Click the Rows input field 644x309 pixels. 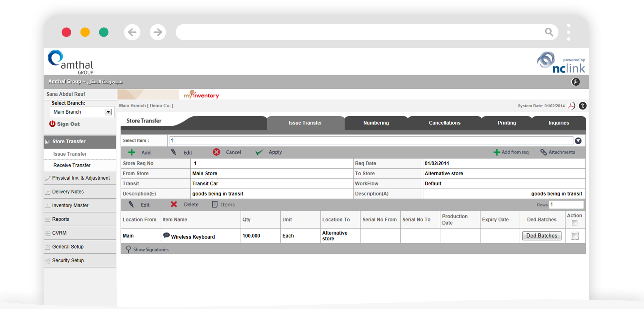566,205
